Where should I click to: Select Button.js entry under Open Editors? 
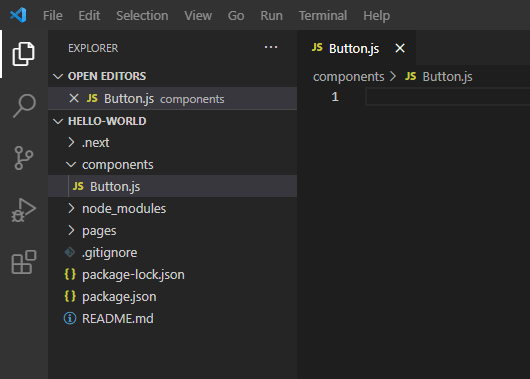172,98
